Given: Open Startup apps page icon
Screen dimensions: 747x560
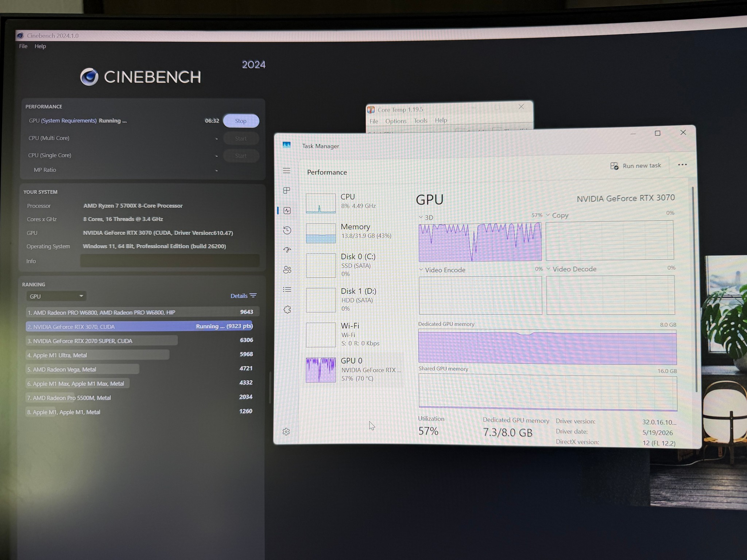Looking at the screenshot, I should pyautogui.click(x=287, y=250).
